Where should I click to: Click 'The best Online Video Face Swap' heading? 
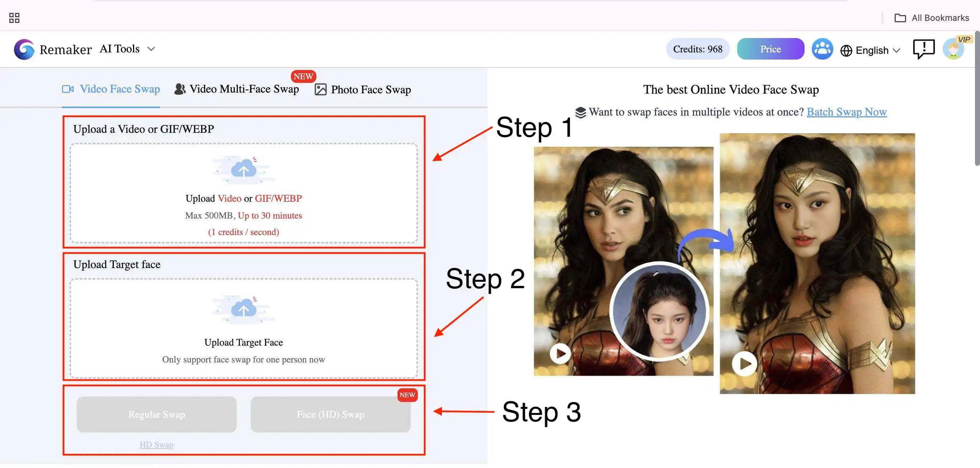730,90
